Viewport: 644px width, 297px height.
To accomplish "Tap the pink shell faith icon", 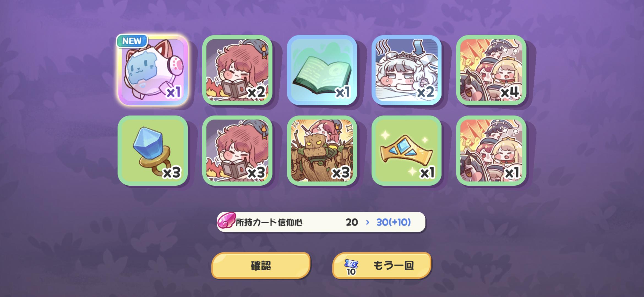I will (227, 221).
